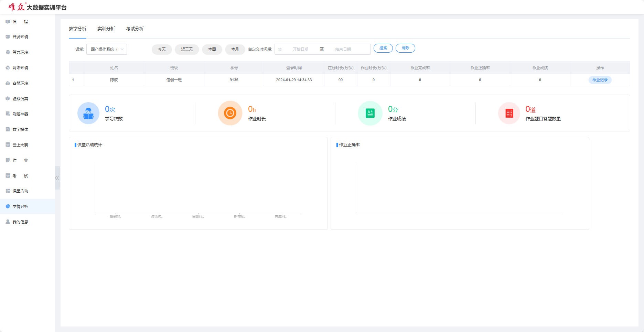
Task: Switch to the 考试分析 tab
Action: pos(135,29)
